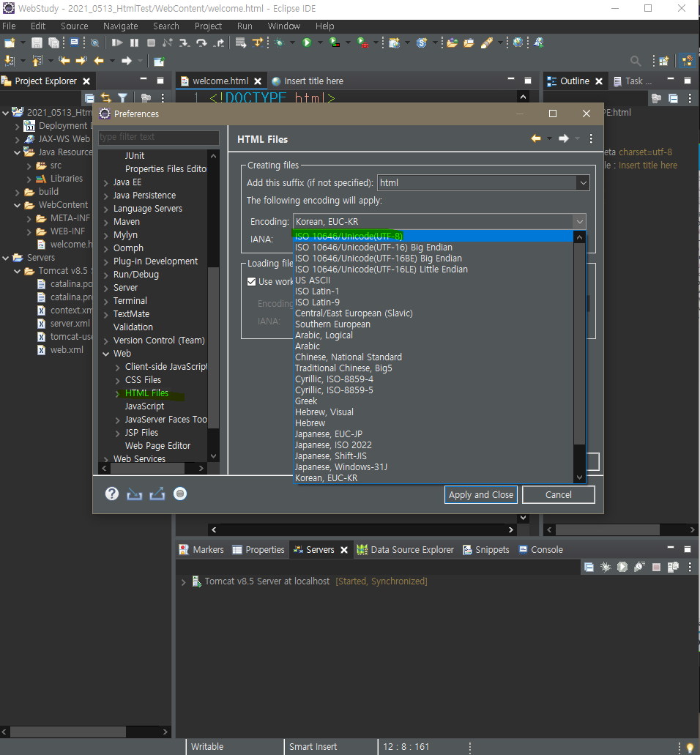The width and height of the screenshot is (700, 755).
Task: Expand the Maven preferences node
Action: click(x=106, y=222)
